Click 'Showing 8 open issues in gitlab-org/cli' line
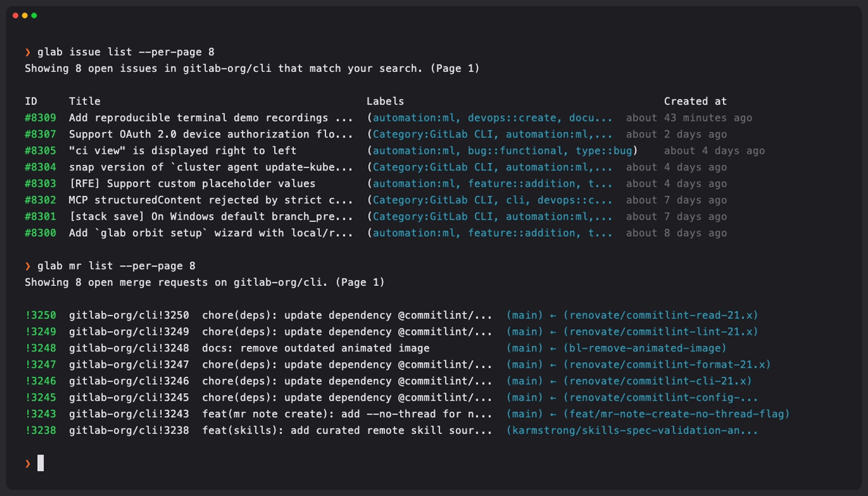This screenshot has width=868, height=496. [x=252, y=68]
